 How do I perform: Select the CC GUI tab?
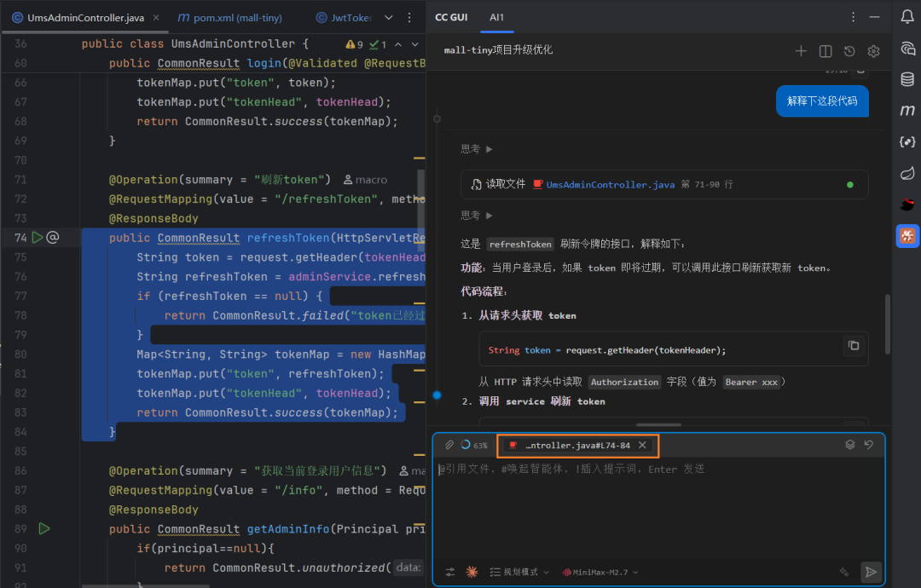click(450, 16)
